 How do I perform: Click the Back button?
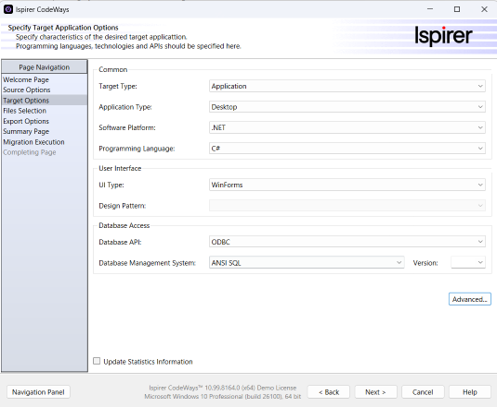point(329,392)
